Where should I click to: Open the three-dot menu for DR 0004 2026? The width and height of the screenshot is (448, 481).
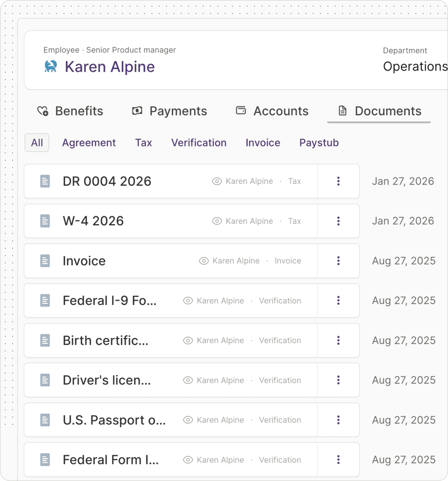click(338, 181)
